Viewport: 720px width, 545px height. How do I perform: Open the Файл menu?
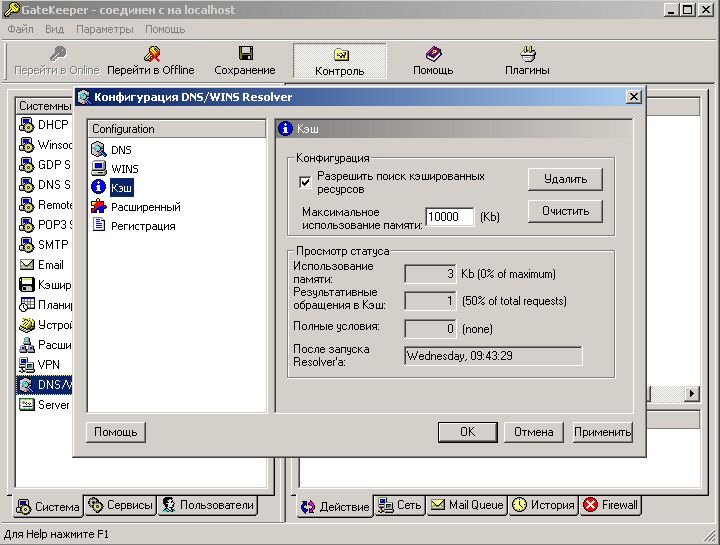click(x=21, y=29)
